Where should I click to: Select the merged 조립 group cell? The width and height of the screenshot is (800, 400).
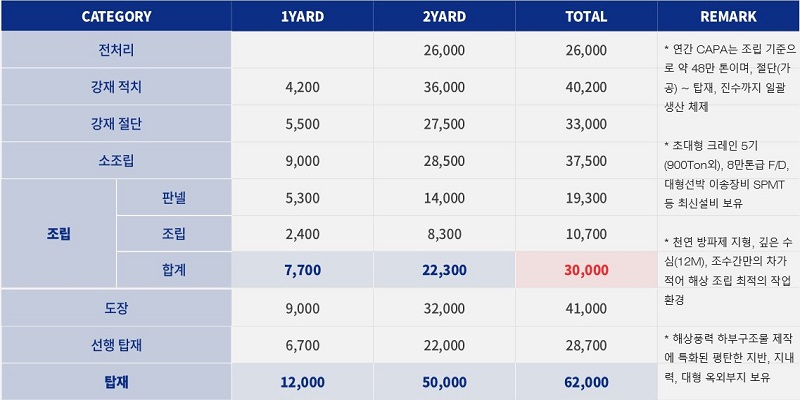(x=59, y=234)
